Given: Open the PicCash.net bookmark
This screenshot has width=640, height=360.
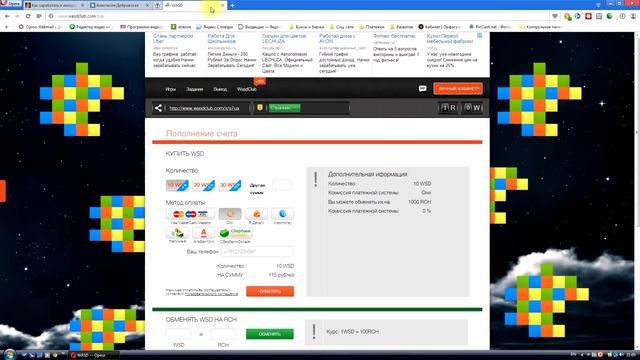Looking at the screenshot, I should click(x=490, y=27).
